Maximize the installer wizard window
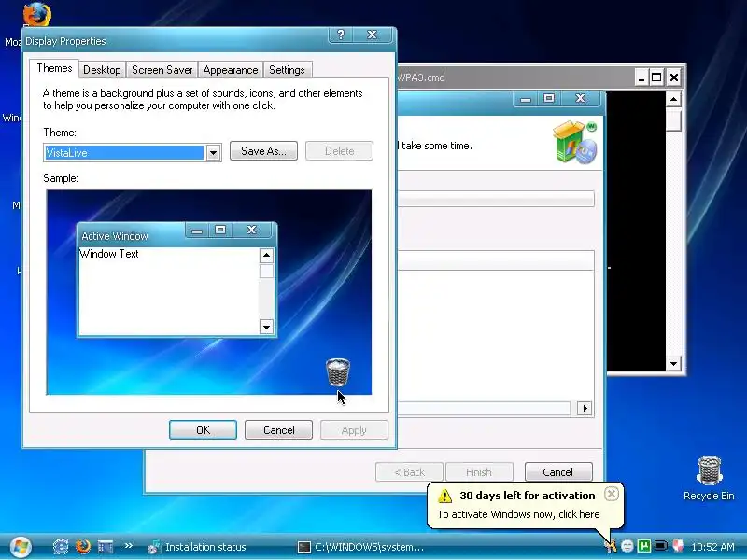The image size is (747, 560). click(549, 99)
